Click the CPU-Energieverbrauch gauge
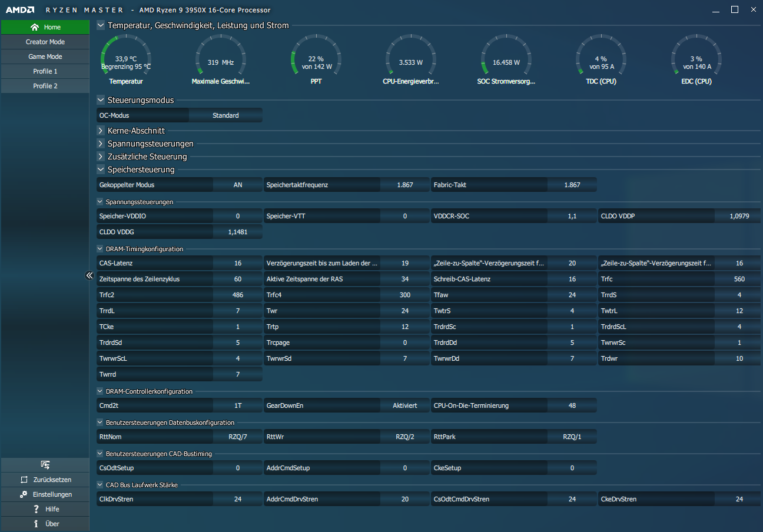The width and height of the screenshot is (763, 532). tap(411, 60)
